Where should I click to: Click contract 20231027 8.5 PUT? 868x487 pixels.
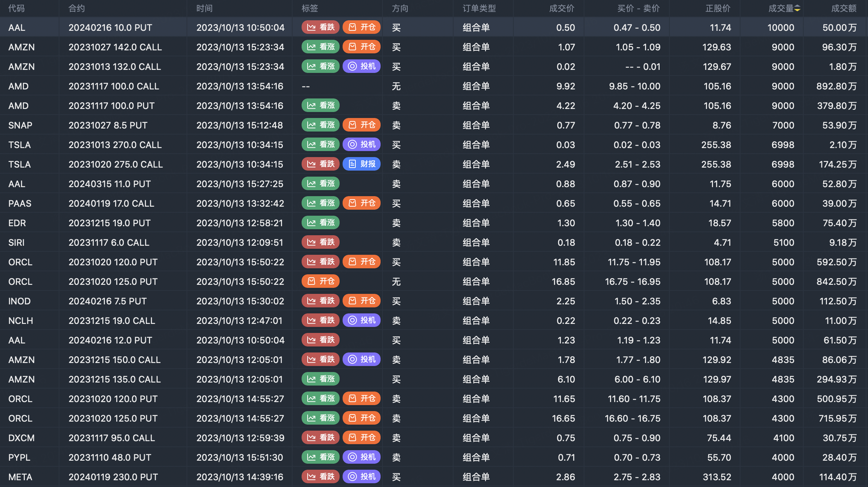(x=108, y=125)
